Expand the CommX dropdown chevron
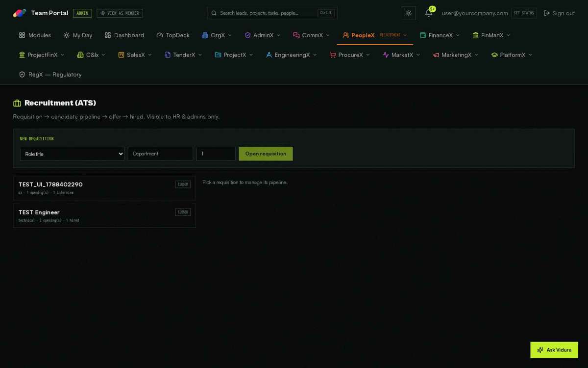 (x=328, y=35)
